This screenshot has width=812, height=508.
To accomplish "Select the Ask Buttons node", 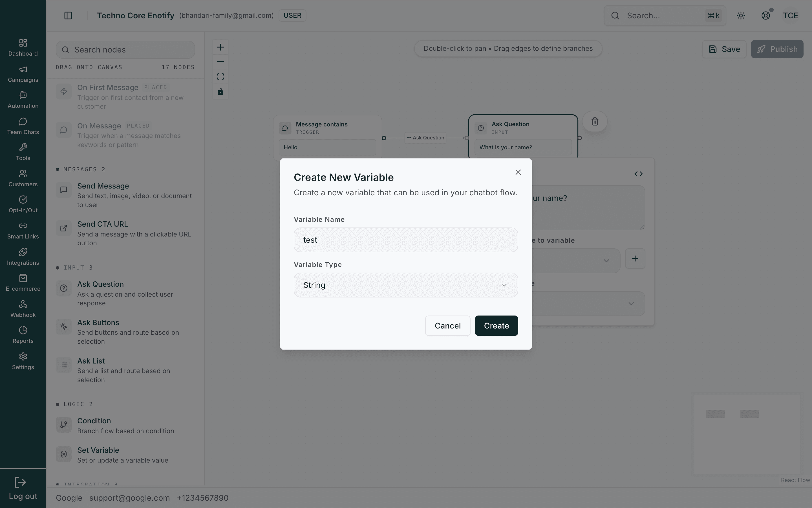I will point(125,332).
